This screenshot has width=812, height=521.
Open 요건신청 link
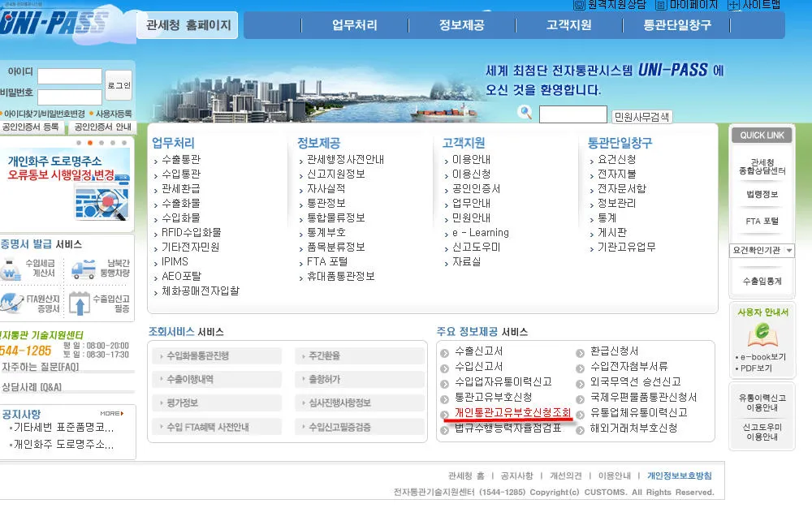pos(617,159)
